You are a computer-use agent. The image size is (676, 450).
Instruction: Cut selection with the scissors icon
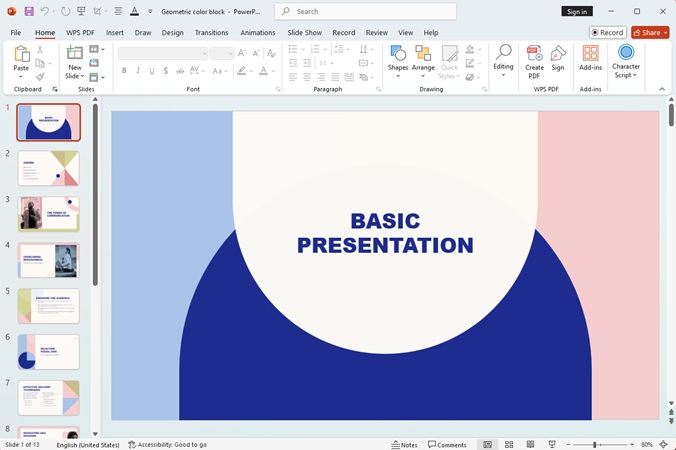click(40, 50)
